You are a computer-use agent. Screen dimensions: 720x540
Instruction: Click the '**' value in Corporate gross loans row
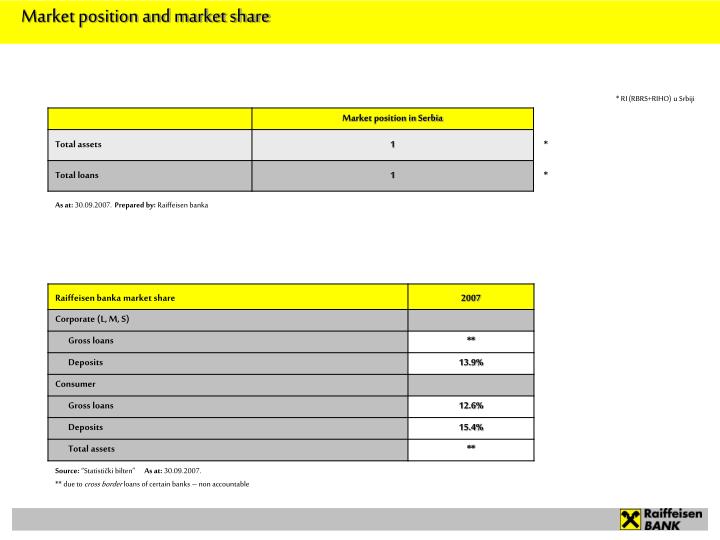pos(471,339)
